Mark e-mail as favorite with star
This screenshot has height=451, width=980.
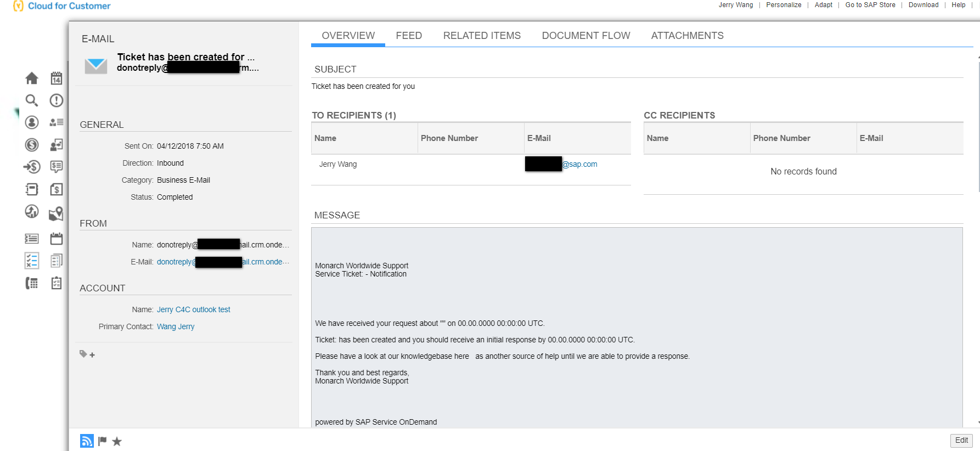tap(117, 441)
